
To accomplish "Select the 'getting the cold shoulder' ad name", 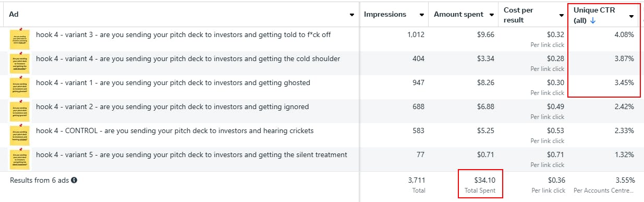I will pos(188,59).
